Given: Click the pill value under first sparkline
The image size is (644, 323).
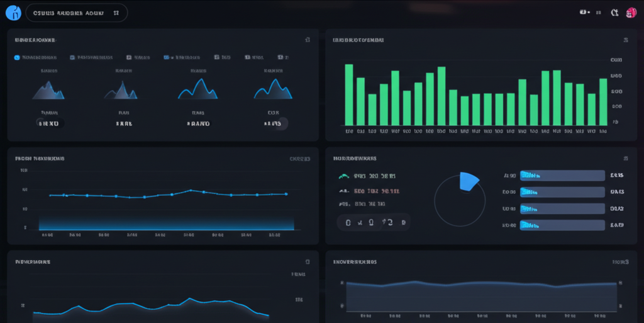Looking at the screenshot, I should pyautogui.click(x=49, y=123).
